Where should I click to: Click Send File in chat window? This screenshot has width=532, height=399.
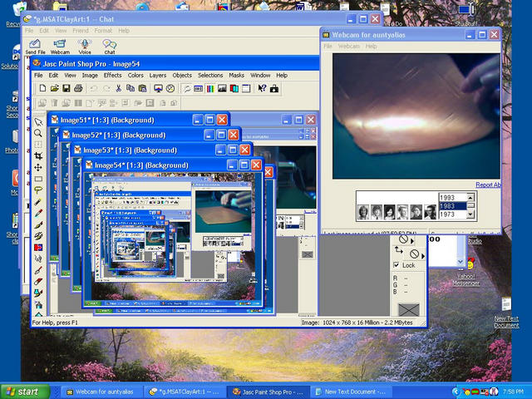click(x=35, y=47)
